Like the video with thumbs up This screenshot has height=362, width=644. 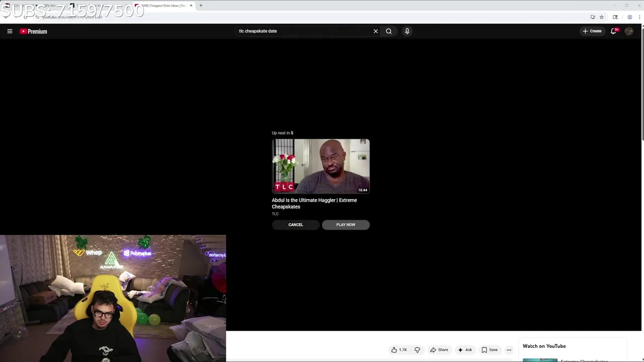(399, 350)
